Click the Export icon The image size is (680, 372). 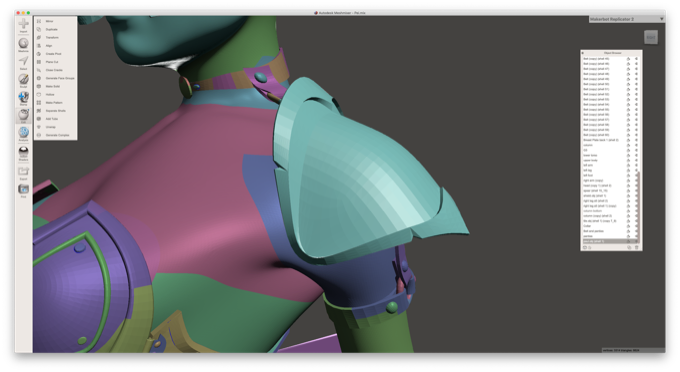pyautogui.click(x=23, y=173)
